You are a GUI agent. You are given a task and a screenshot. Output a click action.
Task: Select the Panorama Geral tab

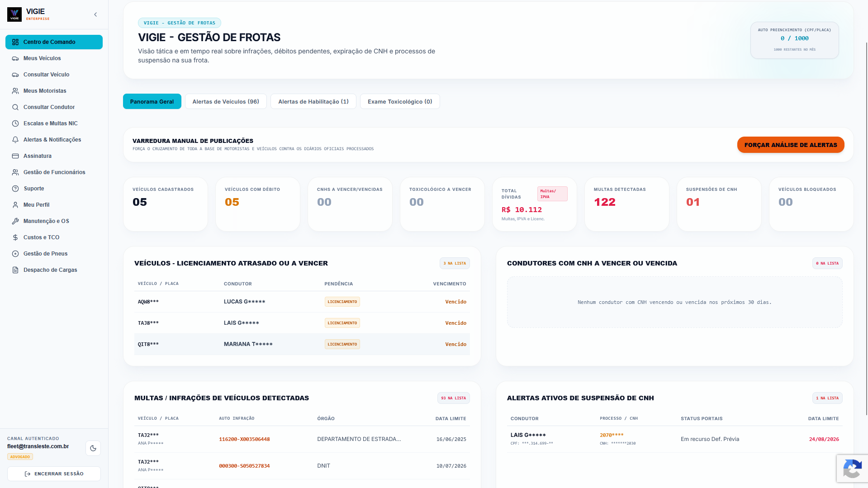(152, 101)
